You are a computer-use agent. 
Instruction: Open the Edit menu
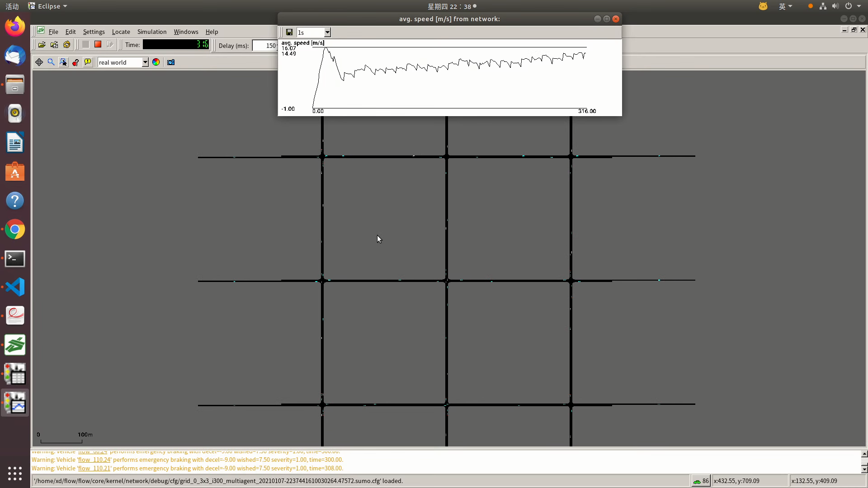point(71,32)
